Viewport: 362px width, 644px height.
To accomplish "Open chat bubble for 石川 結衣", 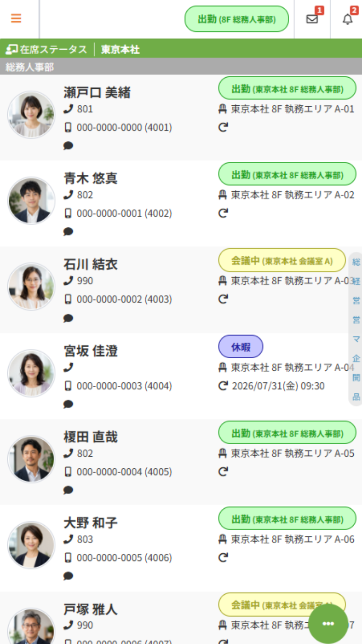I will point(69,318).
